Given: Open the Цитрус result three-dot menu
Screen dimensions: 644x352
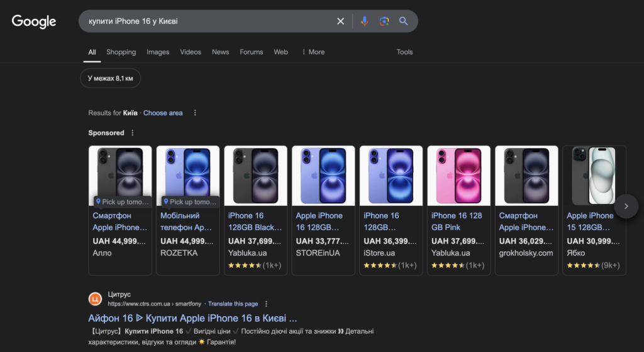Looking at the screenshot, I should [266, 304].
